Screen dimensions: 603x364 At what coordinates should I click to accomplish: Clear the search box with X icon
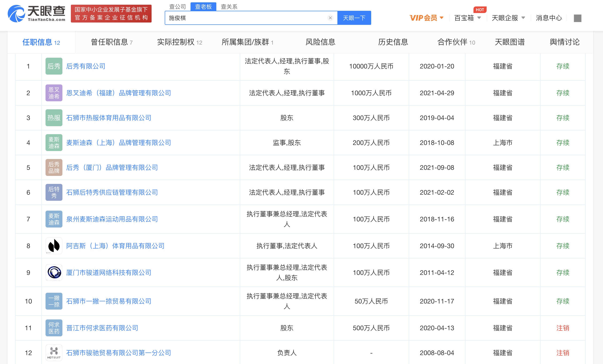tap(330, 18)
